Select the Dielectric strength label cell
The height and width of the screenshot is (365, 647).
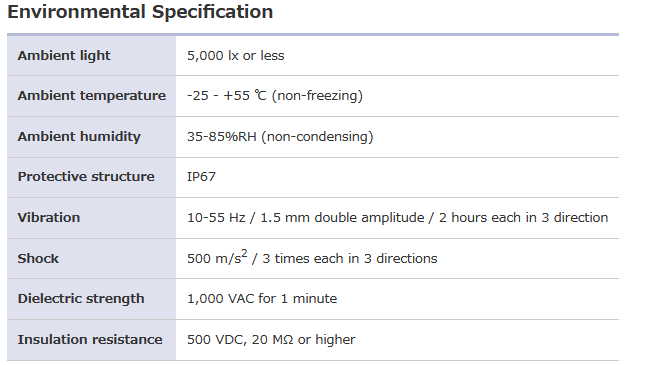[92, 299]
